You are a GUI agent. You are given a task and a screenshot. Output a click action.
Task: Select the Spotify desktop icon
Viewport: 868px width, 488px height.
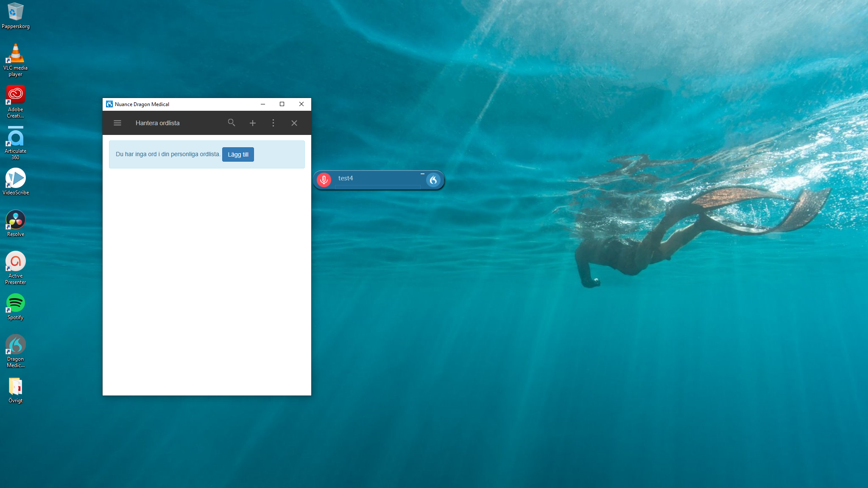[x=16, y=303]
